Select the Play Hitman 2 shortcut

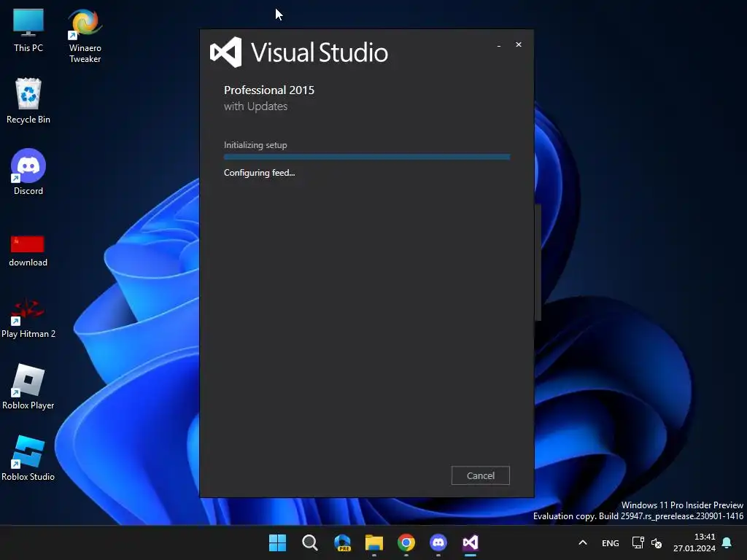[x=28, y=319]
